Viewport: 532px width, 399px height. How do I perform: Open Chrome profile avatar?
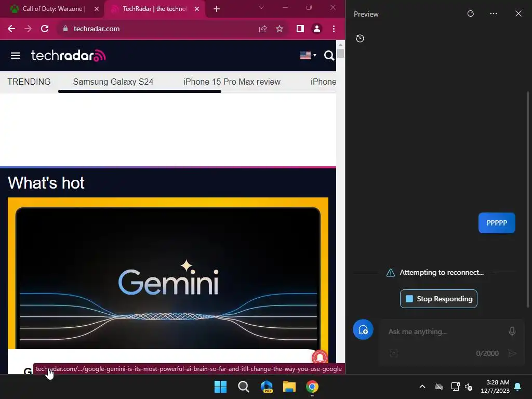point(317,29)
